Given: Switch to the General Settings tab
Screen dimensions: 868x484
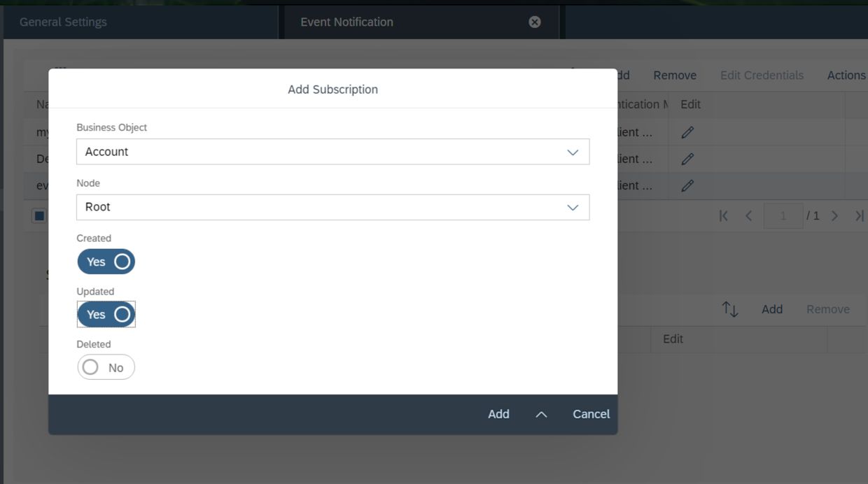Looking at the screenshot, I should [x=141, y=22].
